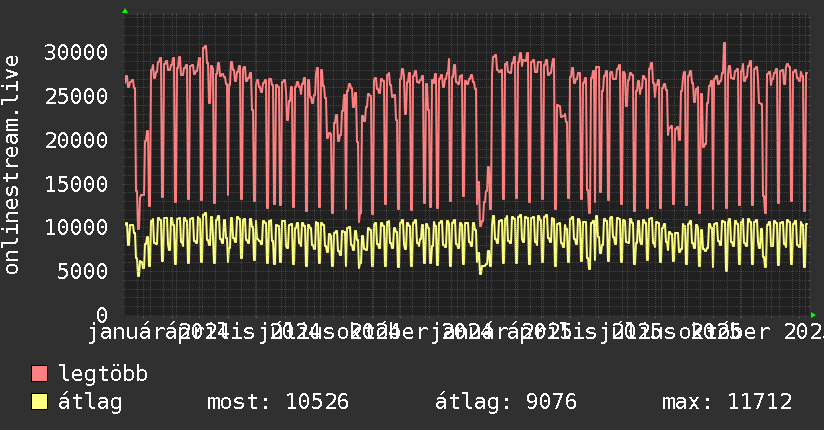The image size is (824, 430).
Task: Click green arrow at x-axis end
Action: (x=813, y=315)
